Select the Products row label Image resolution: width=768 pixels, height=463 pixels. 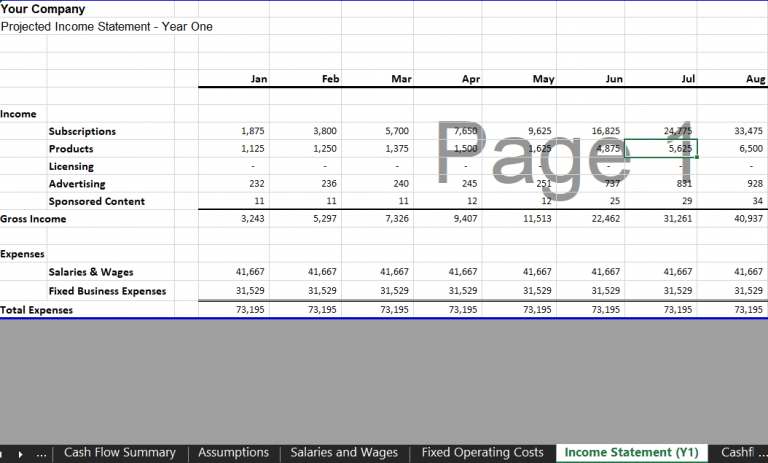(x=71, y=149)
